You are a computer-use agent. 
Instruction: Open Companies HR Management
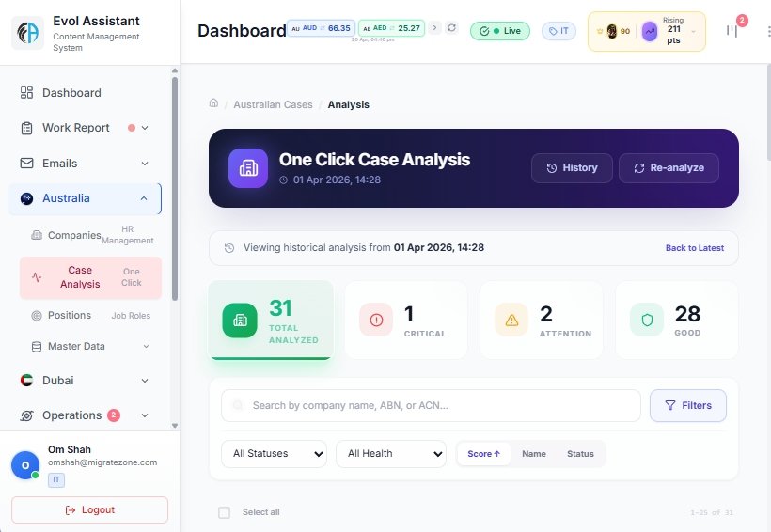click(91, 235)
